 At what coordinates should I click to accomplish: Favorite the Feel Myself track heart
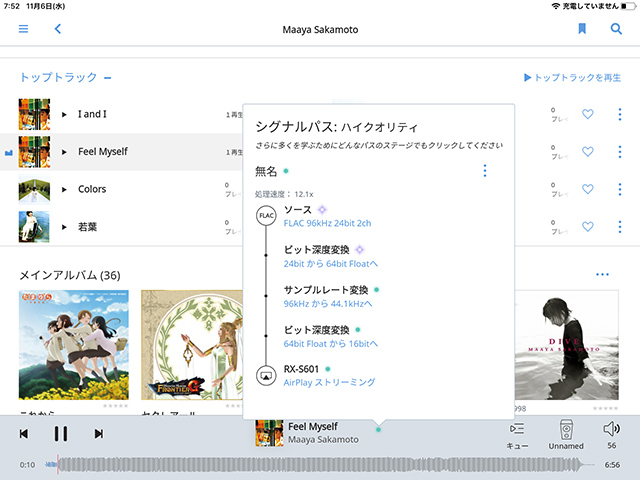point(587,152)
